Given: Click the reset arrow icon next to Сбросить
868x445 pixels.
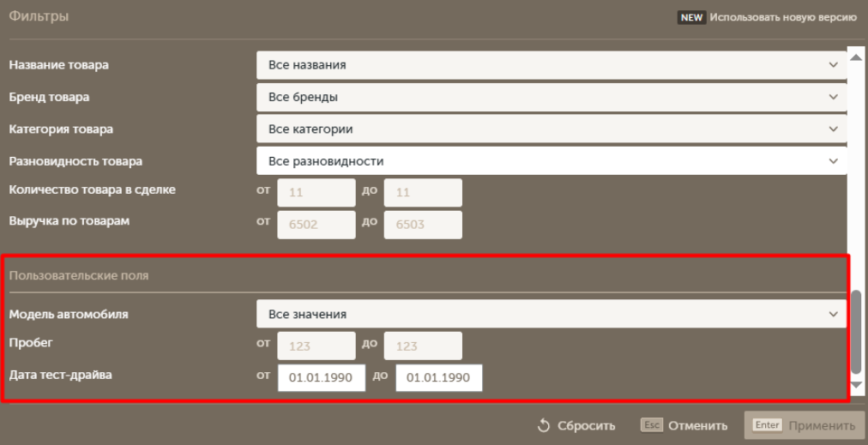Looking at the screenshot, I should click(543, 425).
